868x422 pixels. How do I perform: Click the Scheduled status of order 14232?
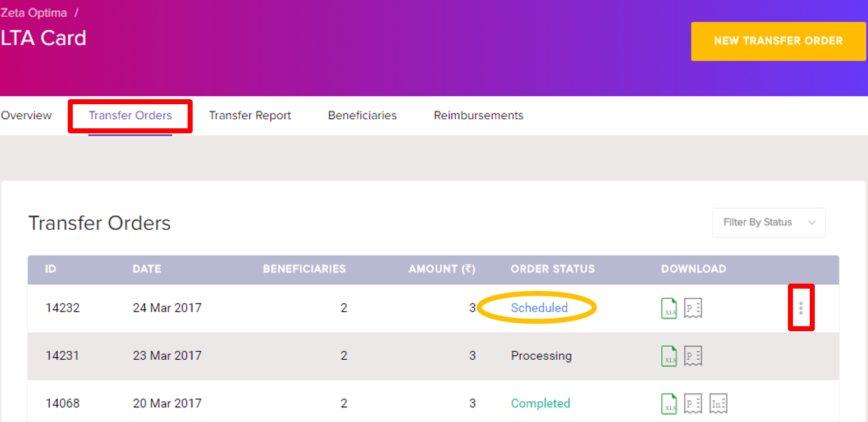pyautogui.click(x=539, y=308)
